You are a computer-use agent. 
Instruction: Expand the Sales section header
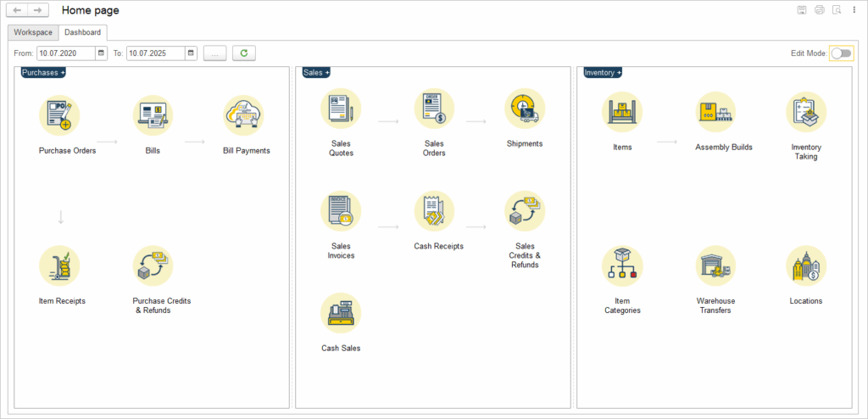[x=316, y=73]
